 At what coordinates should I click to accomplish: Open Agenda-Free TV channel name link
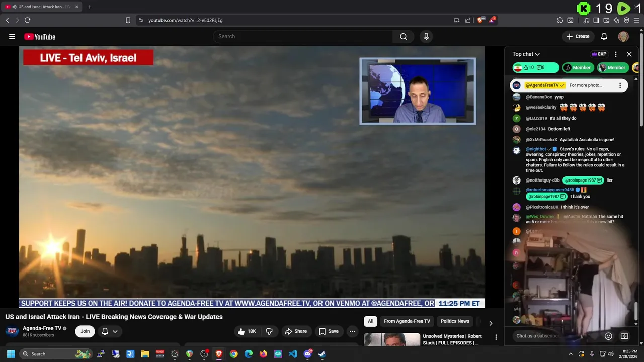42,328
